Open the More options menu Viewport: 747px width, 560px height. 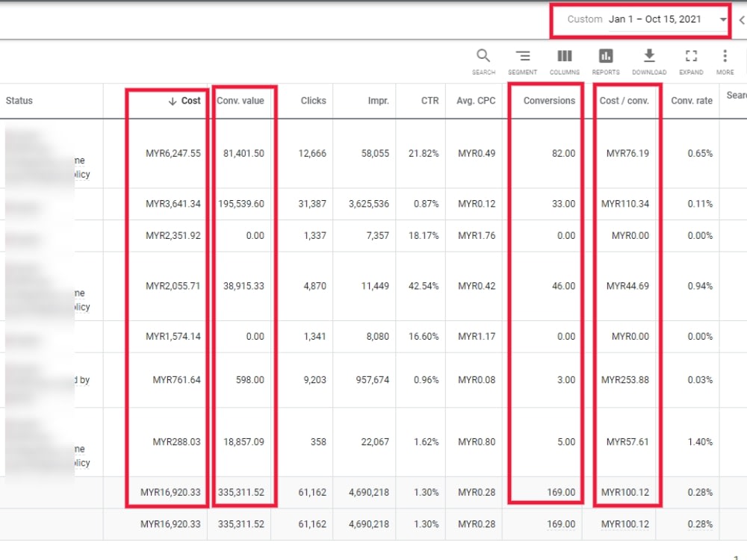tap(725, 56)
